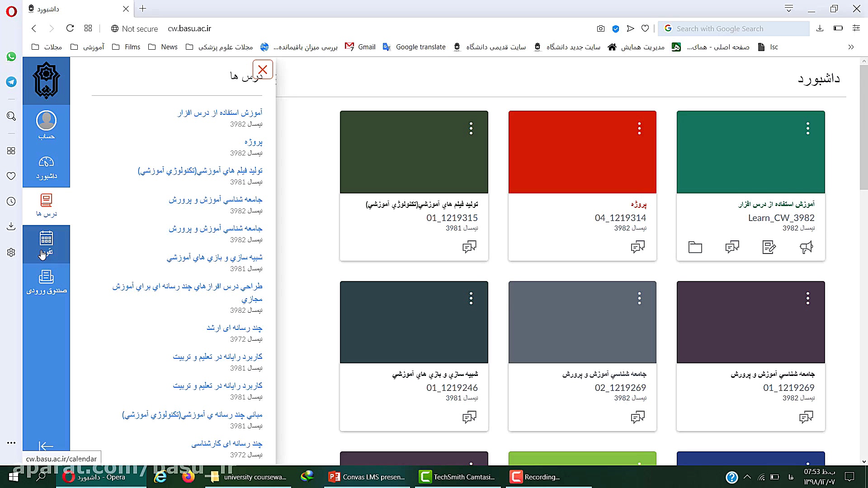
Task: Open the Gmail bookmark link
Action: point(360,47)
